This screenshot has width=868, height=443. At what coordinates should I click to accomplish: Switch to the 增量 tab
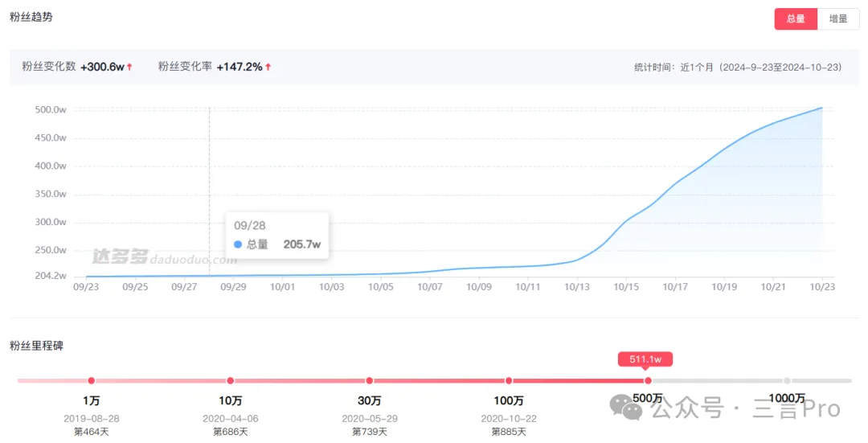[x=838, y=18]
